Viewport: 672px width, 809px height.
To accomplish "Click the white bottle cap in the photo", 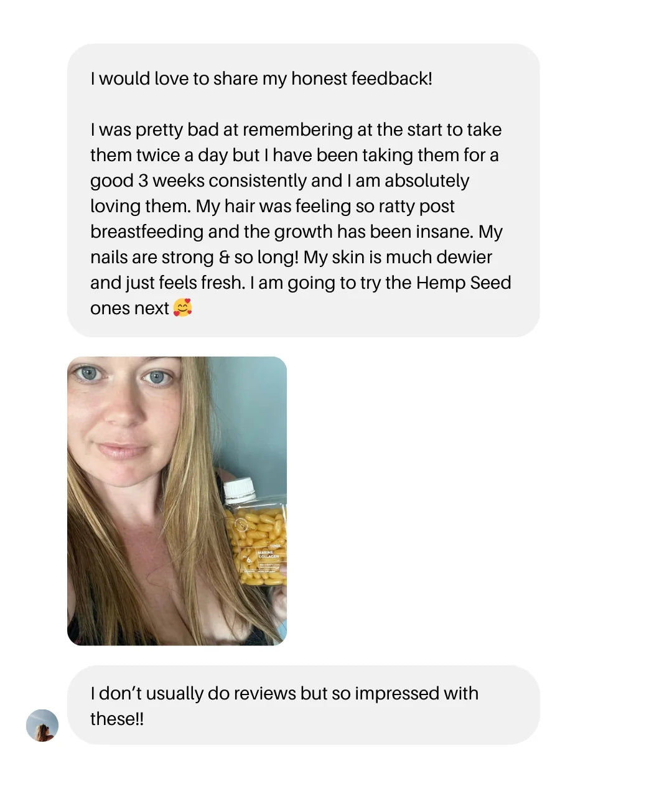I will (x=240, y=490).
